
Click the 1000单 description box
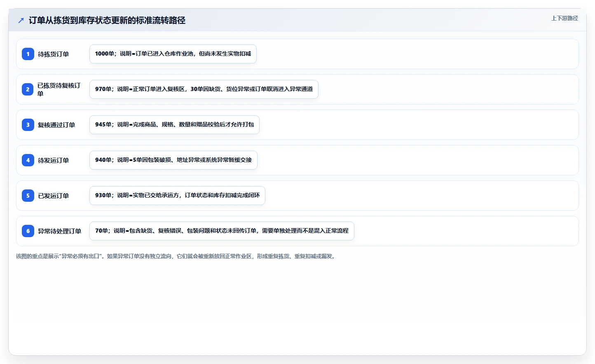pyautogui.click(x=173, y=54)
